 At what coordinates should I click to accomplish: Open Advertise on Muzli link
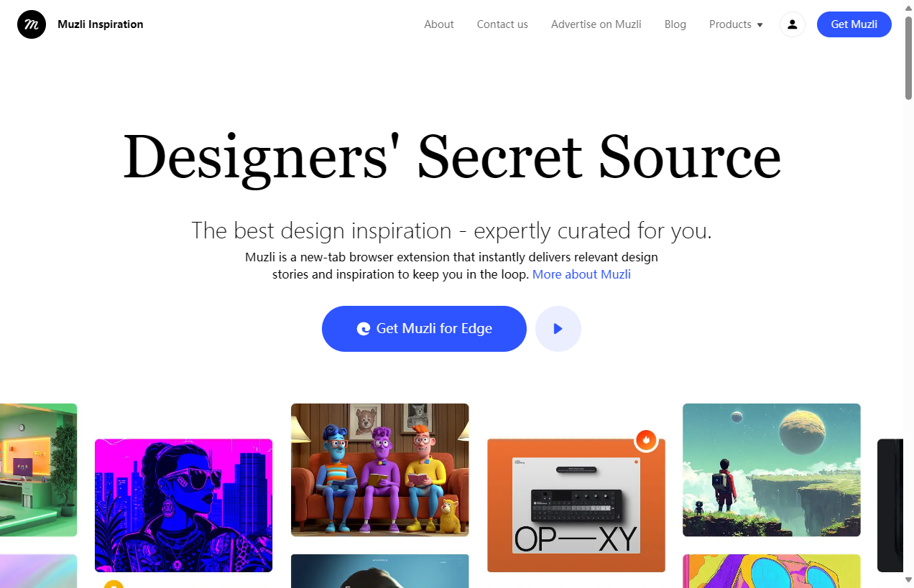coord(596,24)
